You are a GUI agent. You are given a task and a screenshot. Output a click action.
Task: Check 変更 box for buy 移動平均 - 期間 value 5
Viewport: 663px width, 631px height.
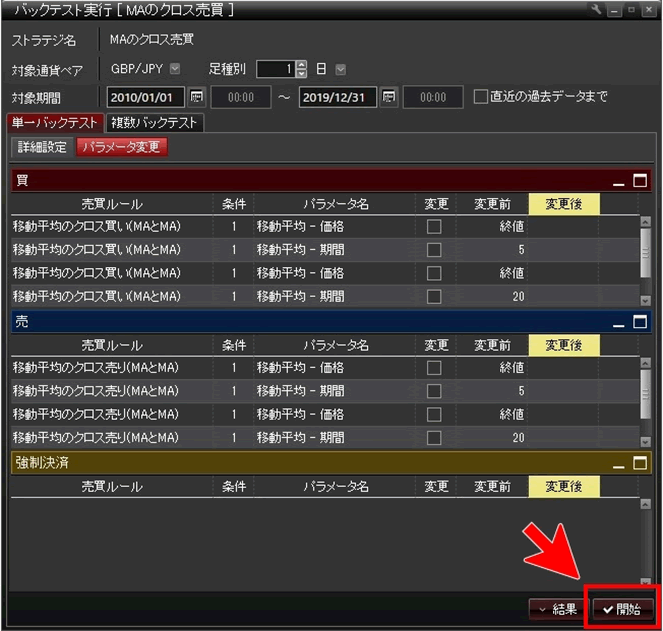(x=434, y=250)
